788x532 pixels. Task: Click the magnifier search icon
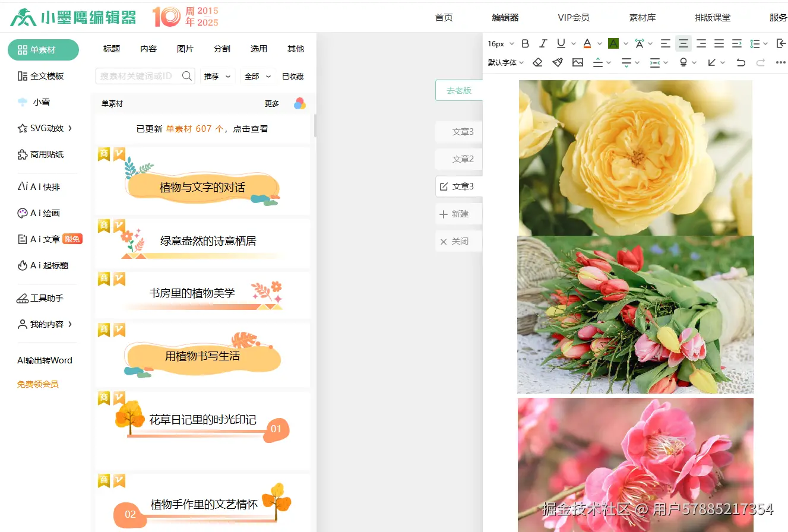point(187,76)
